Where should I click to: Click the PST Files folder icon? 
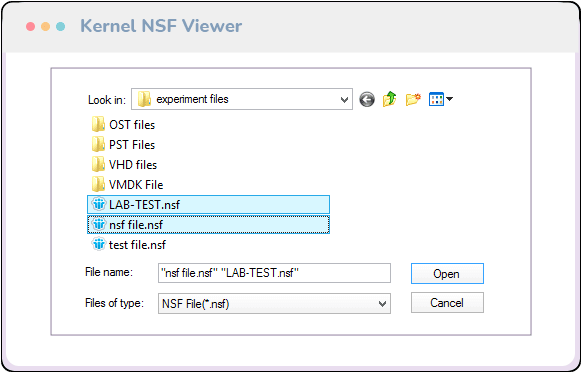coord(98,145)
